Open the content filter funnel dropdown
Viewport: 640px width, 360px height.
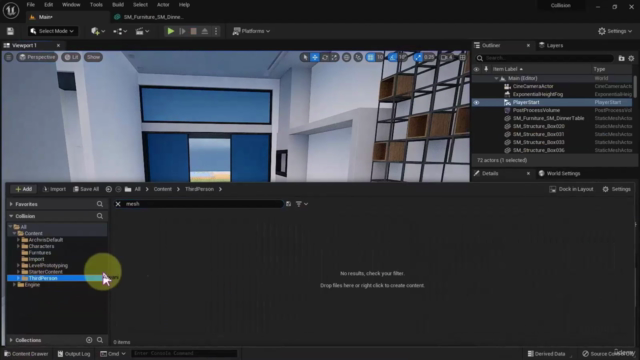point(302,204)
